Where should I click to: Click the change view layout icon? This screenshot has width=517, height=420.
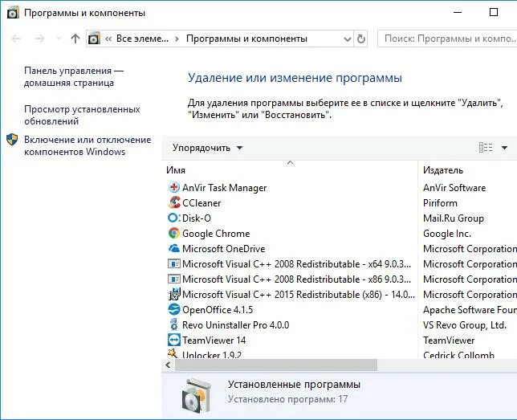tap(486, 148)
